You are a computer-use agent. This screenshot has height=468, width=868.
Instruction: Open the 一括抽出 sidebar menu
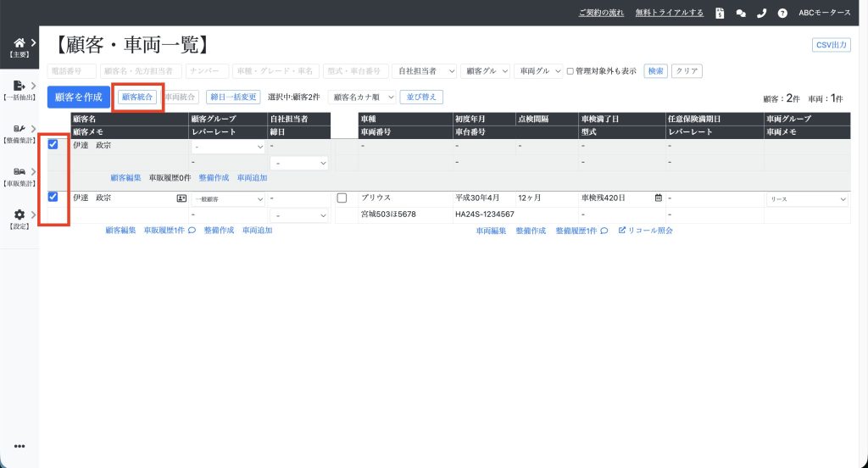click(19, 89)
